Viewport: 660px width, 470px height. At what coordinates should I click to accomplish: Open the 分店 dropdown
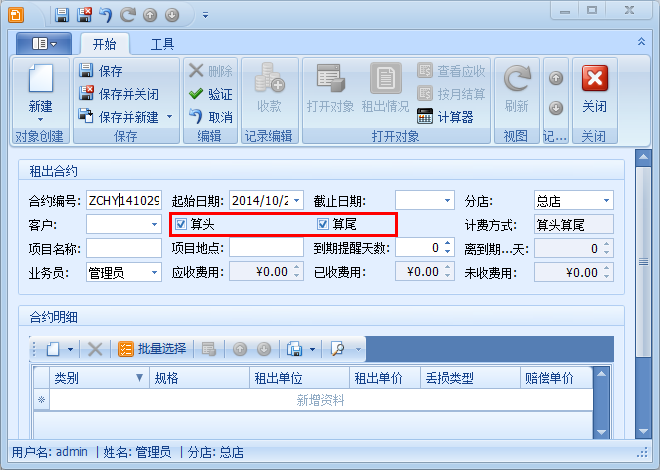click(606, 201)
